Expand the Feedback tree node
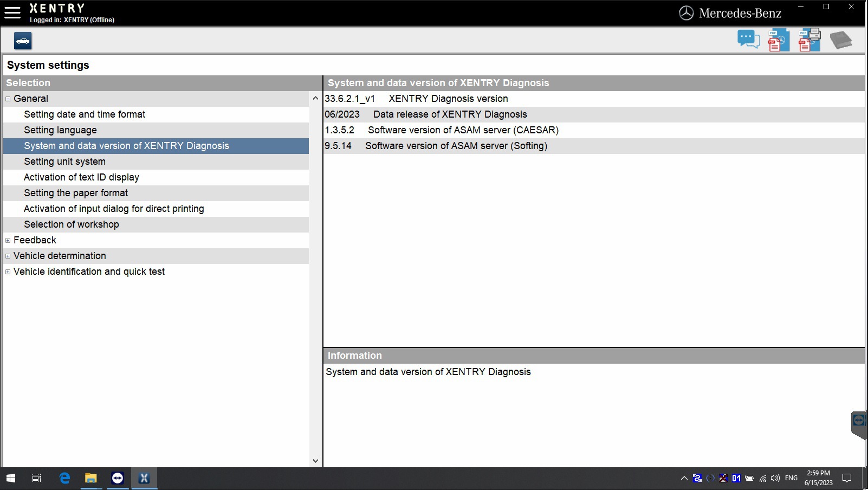 pos(8,240)
